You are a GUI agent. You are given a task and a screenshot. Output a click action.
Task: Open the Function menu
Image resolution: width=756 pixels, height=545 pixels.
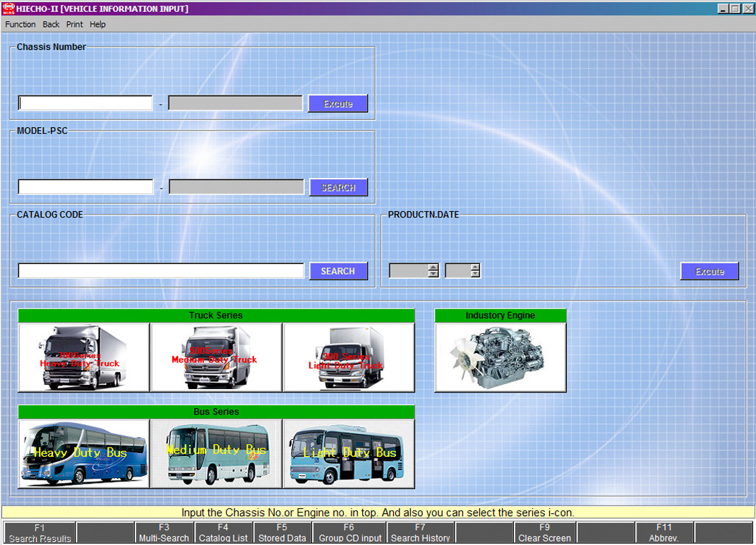pos(20,24)
